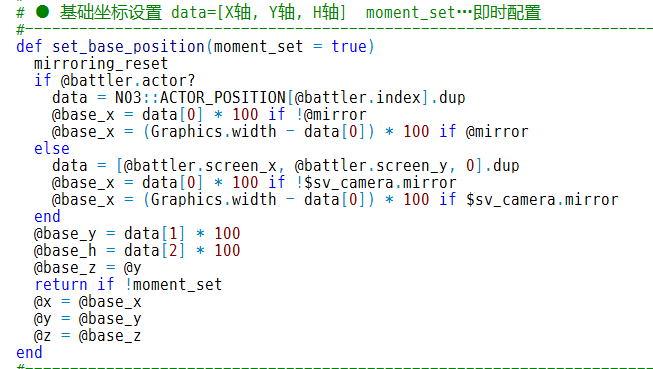Click the indented 'end' closing the if block
653x369 pixels.
tap(47, 217)
